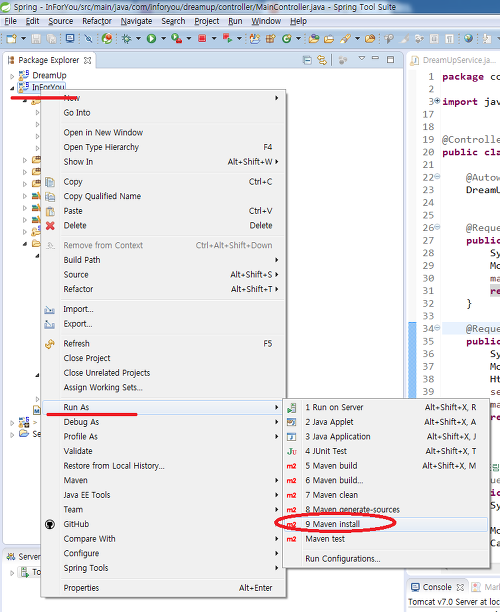Open Java EE Tools submenu
Image resolution: width=500 pixels, height=612 pixels.
[x=163, y=495]
